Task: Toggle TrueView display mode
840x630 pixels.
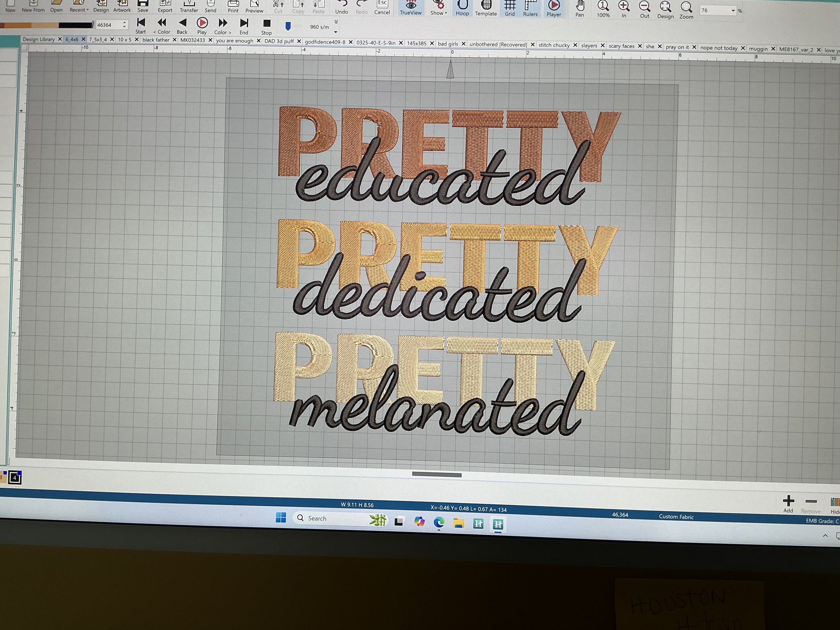Action: pos(411,6)
